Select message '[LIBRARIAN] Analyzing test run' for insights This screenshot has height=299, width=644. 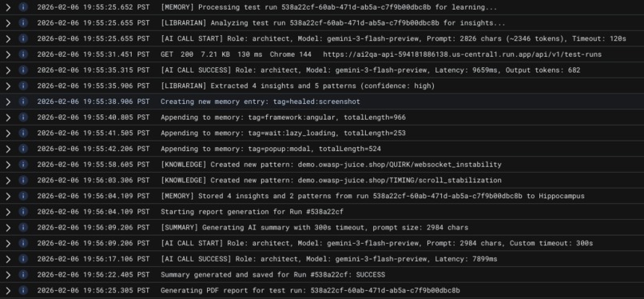pos(332,23)
